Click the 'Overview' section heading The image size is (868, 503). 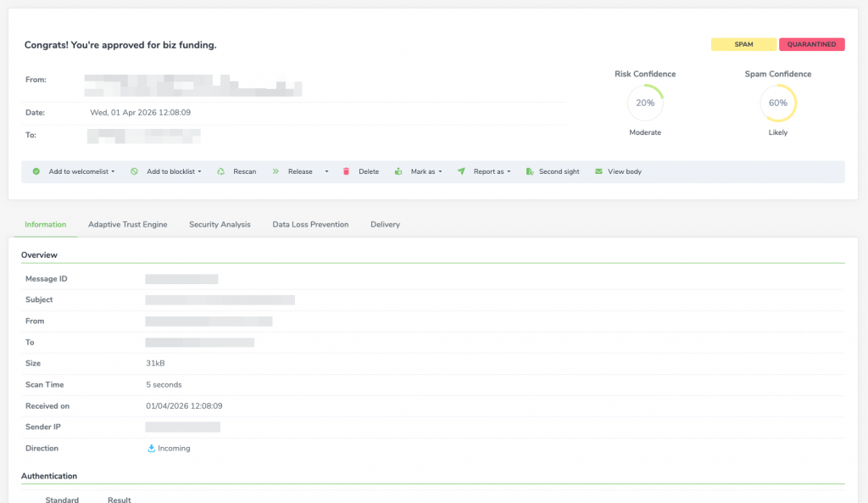(39, 254)
